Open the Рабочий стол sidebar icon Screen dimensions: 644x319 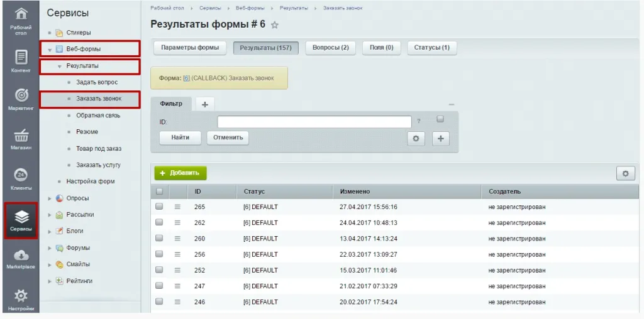click(x=21, y=14)
